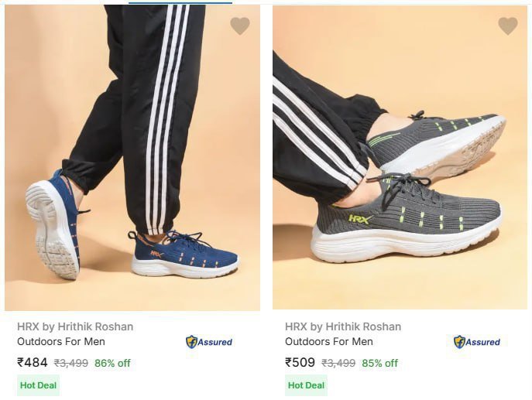Screen dimensions: 532x400
Task: Click the Hot Deal tag under ₹484
Action: [x=38, y=385]
